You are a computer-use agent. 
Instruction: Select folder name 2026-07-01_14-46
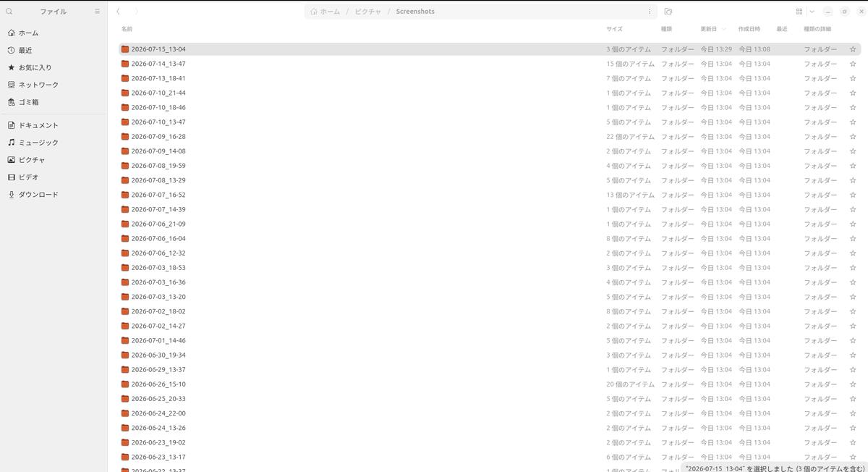pyautogui.click(x=158, y=340)
